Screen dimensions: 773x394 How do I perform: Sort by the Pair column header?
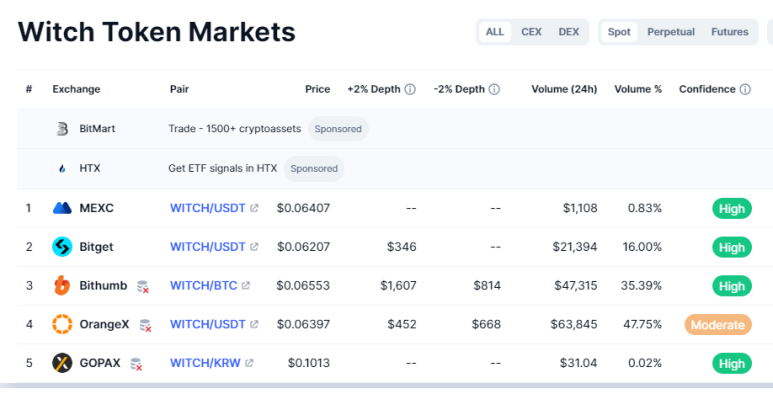179,89
